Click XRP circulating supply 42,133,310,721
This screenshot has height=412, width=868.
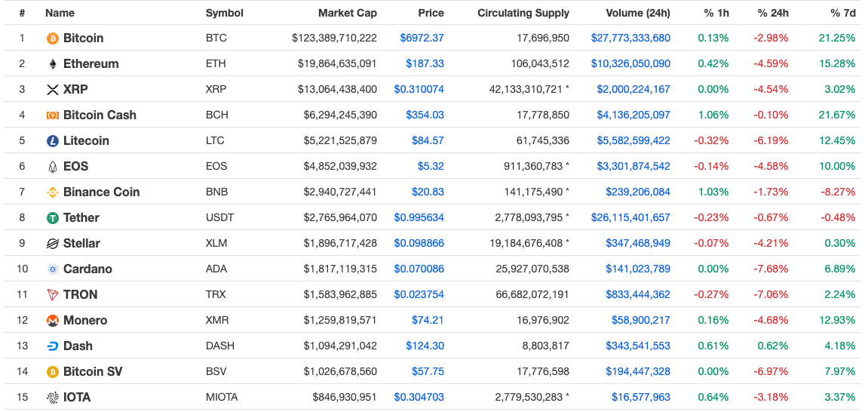click(526, 90)
